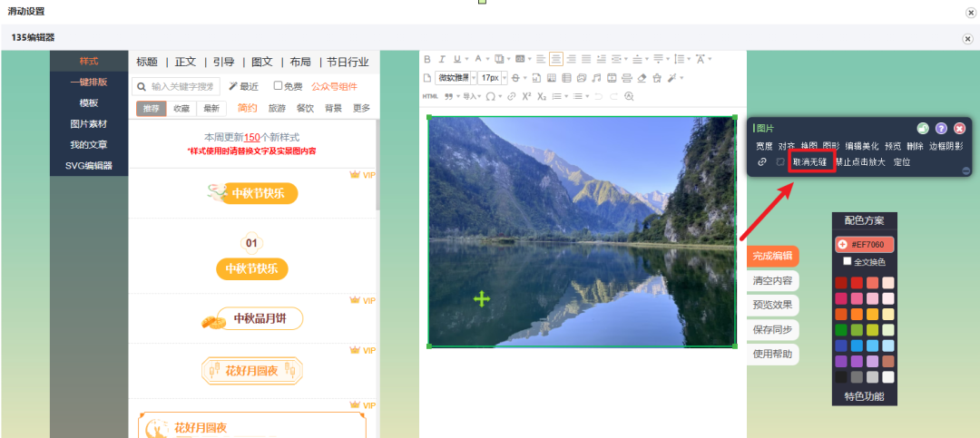Open the 图片素材 sidebar item
This screenshot has width=980, height=438.
click(x=89, y=123)
